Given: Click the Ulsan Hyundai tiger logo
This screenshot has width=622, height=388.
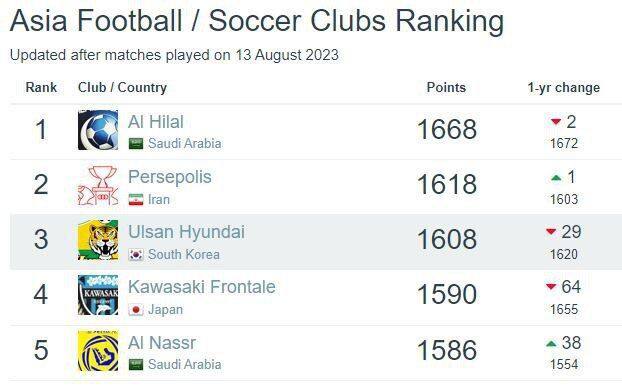Looking at the screenshot, I should (x=98, y=240).
